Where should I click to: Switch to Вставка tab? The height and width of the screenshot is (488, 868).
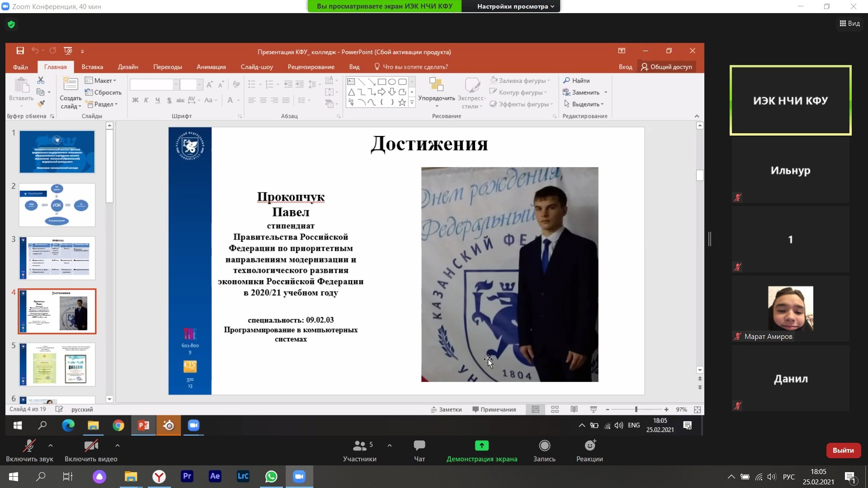92,67
